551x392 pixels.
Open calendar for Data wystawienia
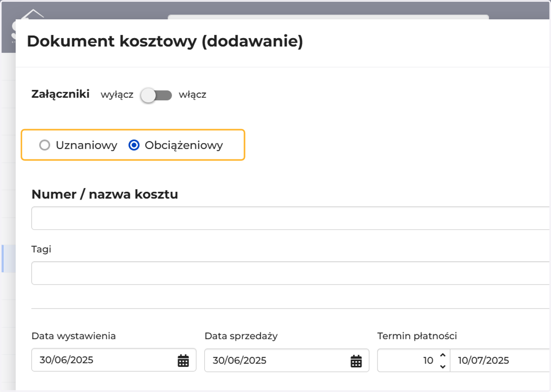(183, 361)
